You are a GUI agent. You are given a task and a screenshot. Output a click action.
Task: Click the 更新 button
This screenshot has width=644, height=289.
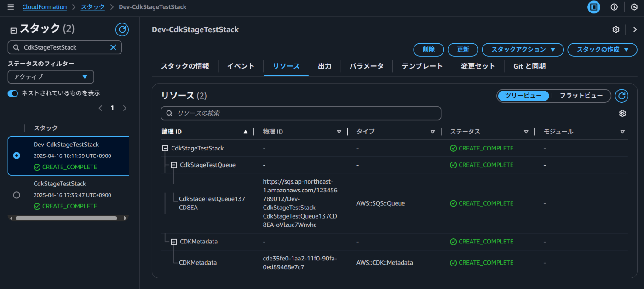[463, 49]
